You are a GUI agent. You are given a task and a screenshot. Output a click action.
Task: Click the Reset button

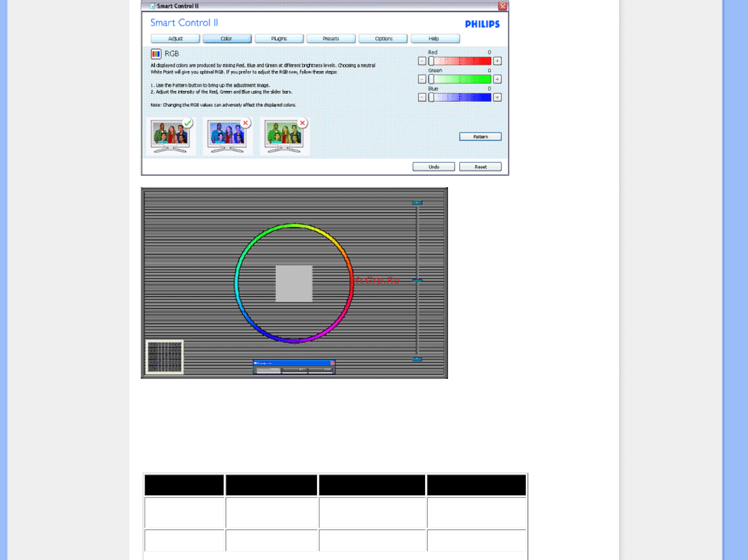pos(480,167)
